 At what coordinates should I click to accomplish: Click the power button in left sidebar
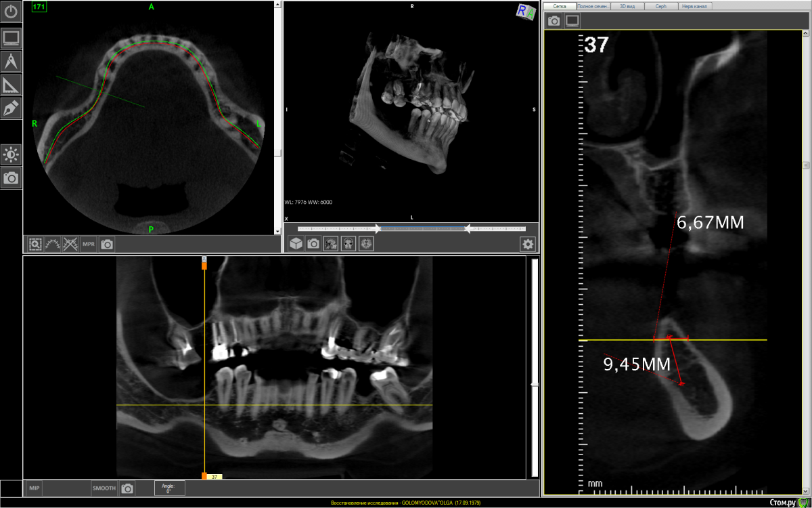coord(12,12)
